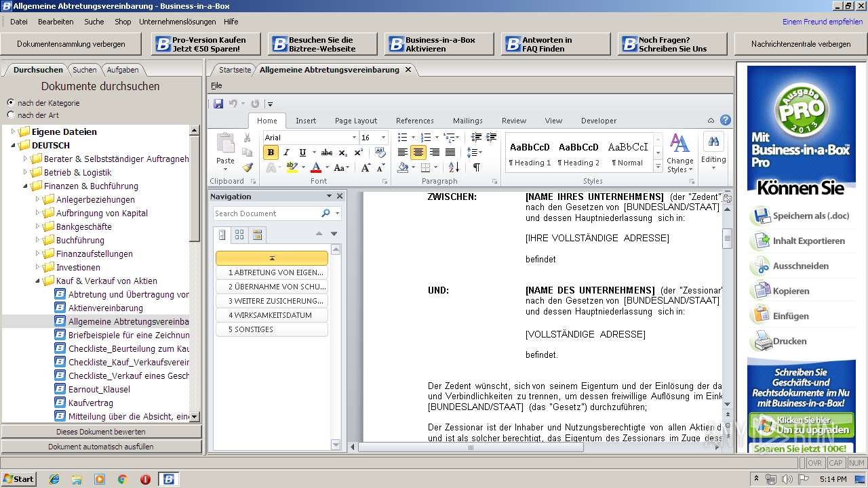
Task: Grow font size with the larger A icon
Action: (366, 168)
